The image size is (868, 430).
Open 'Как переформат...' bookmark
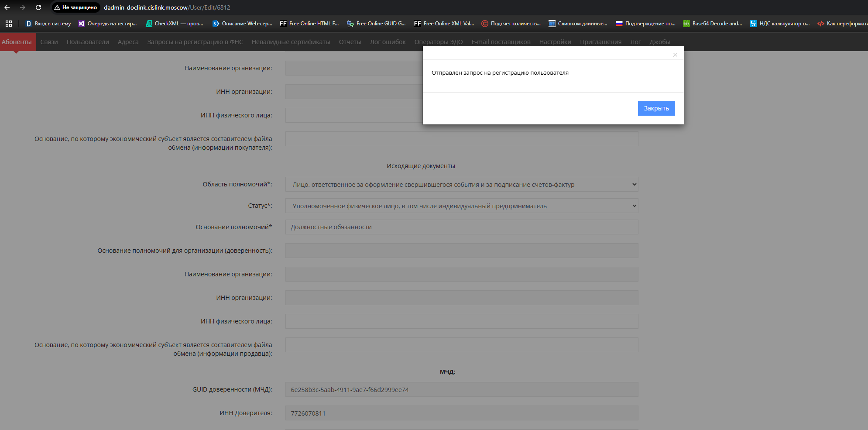tap(842, 24)
